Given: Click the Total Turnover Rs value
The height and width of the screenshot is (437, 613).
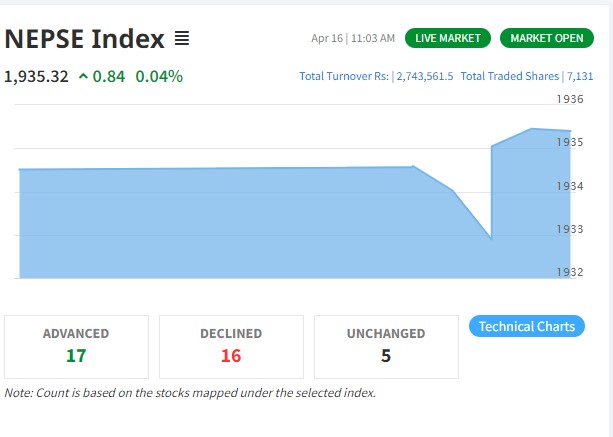Looking at the screenshot, I should 423,76.
